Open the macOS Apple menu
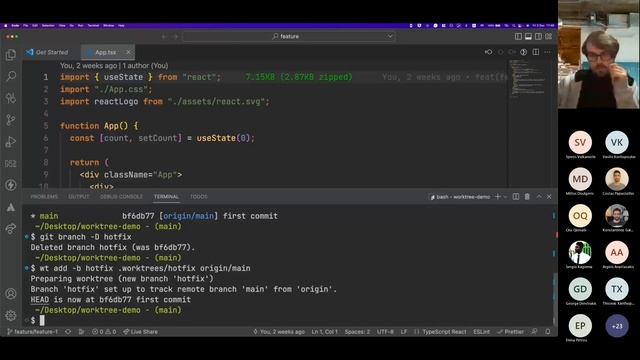The image size is (640, 360). click(x=5, y=25)
